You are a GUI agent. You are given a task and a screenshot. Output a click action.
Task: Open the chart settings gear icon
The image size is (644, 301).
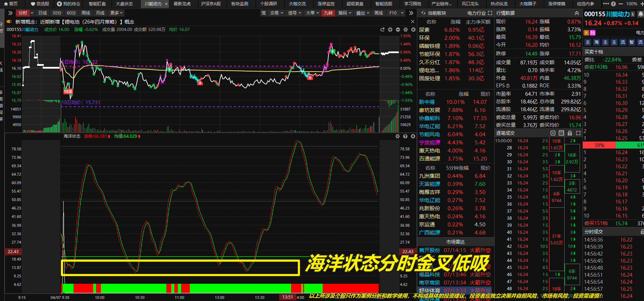click(406, 30)
